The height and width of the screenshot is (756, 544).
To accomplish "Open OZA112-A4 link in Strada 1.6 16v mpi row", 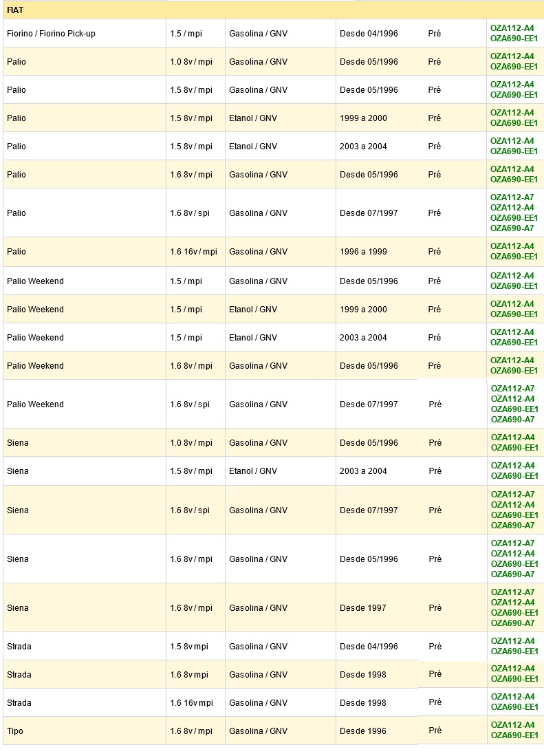I will tap(512, 697).
